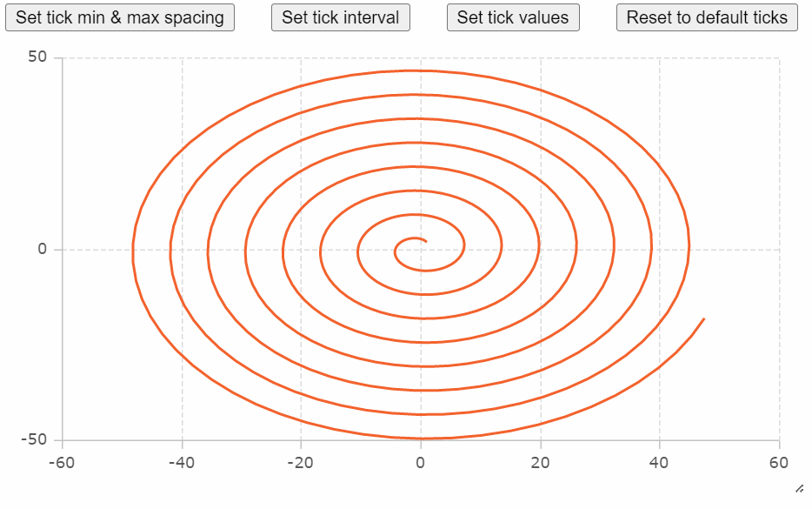Image resolution: width=812 pixels, height=509 pixels.
Task: Click the resize handle at chart corner
Action: coord(800,489)
